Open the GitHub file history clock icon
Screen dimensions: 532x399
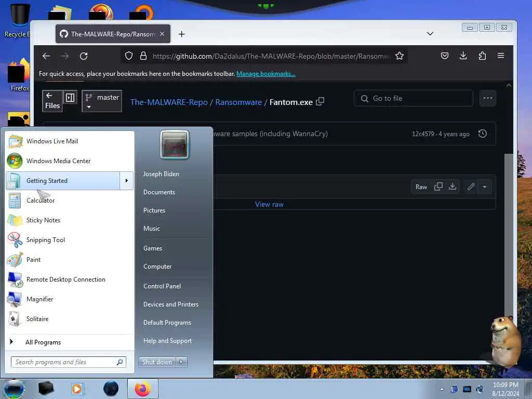click(x=483, y=134)
